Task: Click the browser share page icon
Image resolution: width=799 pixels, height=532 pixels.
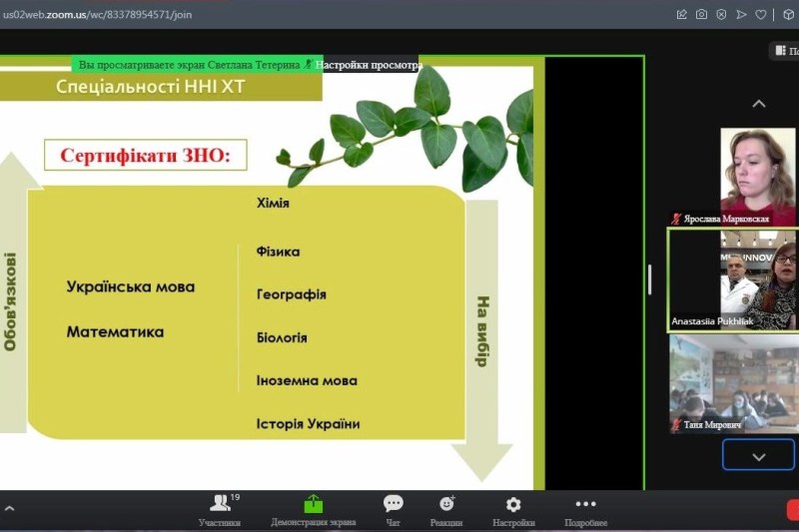Action: [681, 14]
